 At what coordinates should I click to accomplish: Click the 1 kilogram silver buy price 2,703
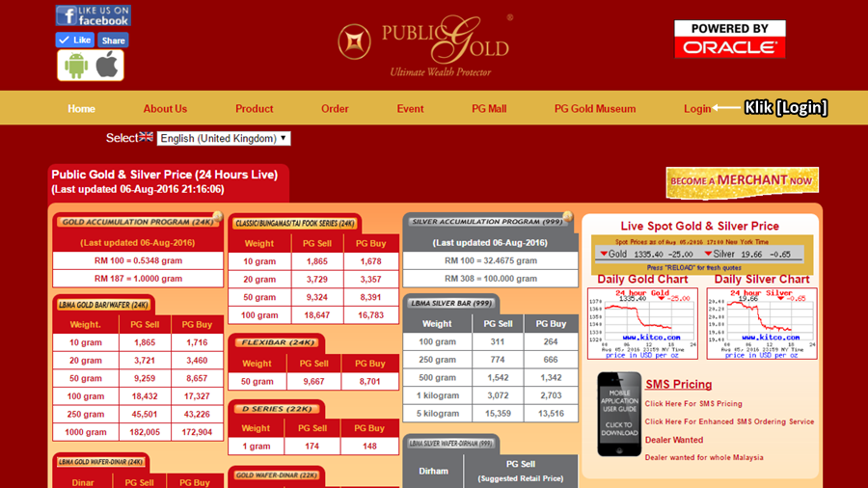pos(551,395)
